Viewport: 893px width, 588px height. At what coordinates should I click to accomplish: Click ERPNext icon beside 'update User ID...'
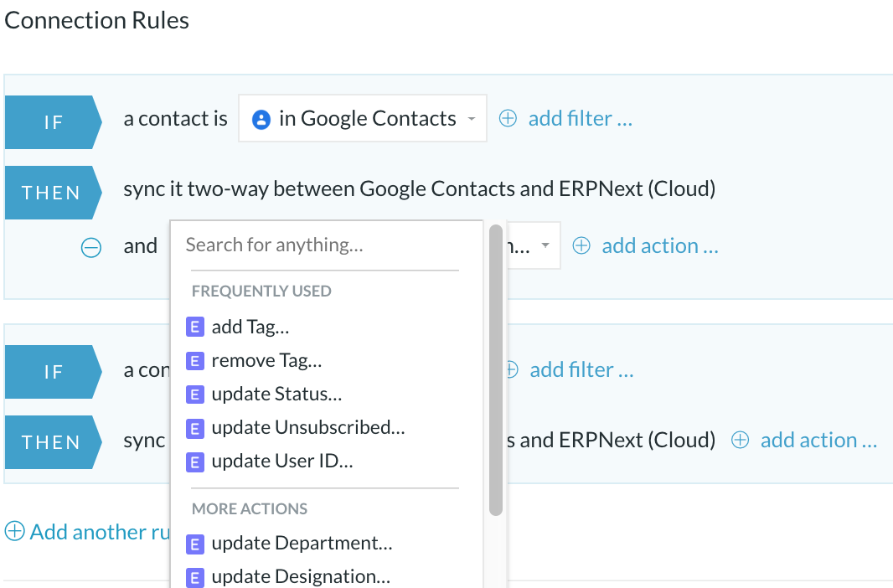[195, 462]
